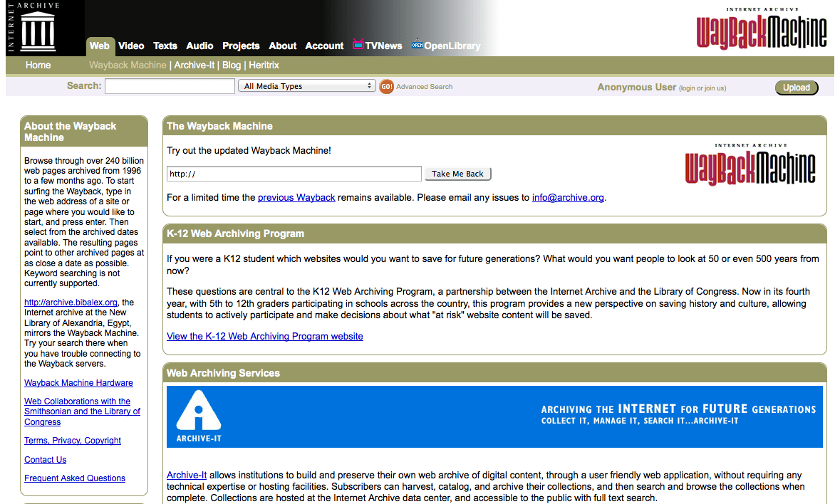Open the Heritrix sub-navigation link
840x504 pixels.
click(x=264, y=65)
